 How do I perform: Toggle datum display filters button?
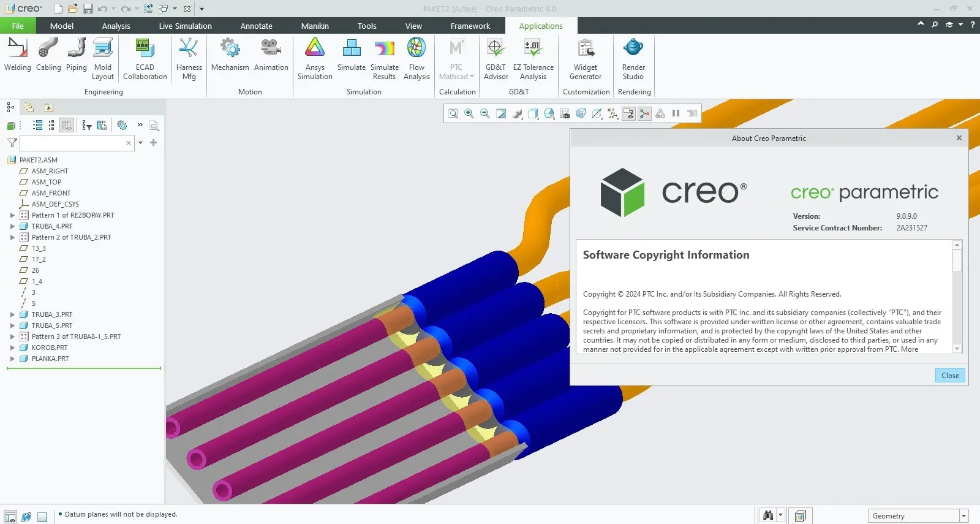coord(612,113)
